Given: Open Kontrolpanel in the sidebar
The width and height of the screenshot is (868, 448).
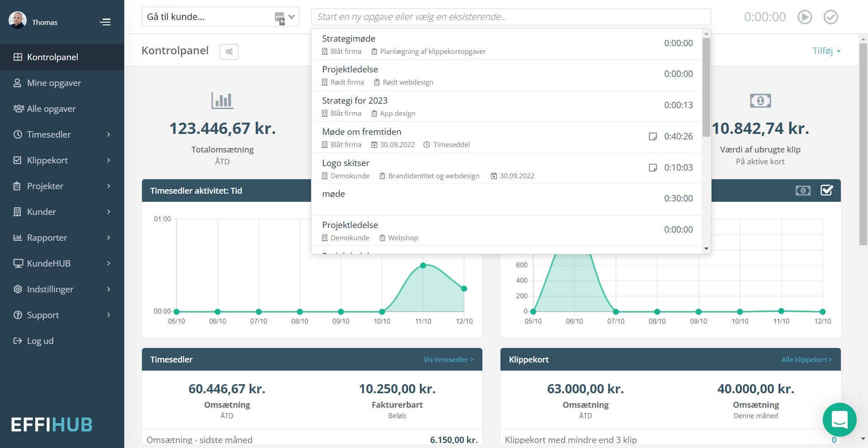Looking at the screenshot, I should [62, 57].
